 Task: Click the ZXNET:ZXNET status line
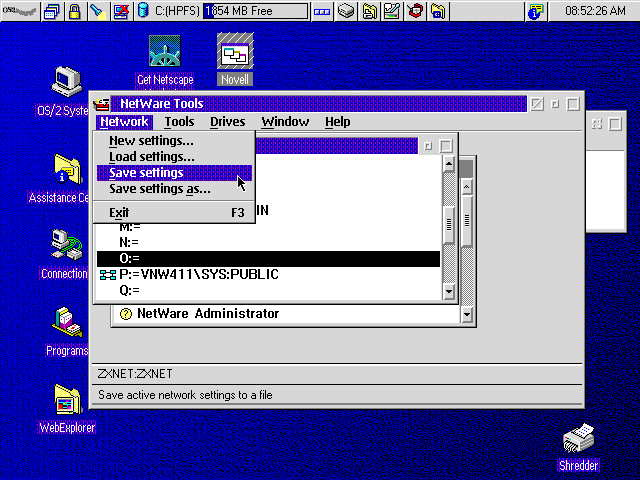[x=337, y=373]
